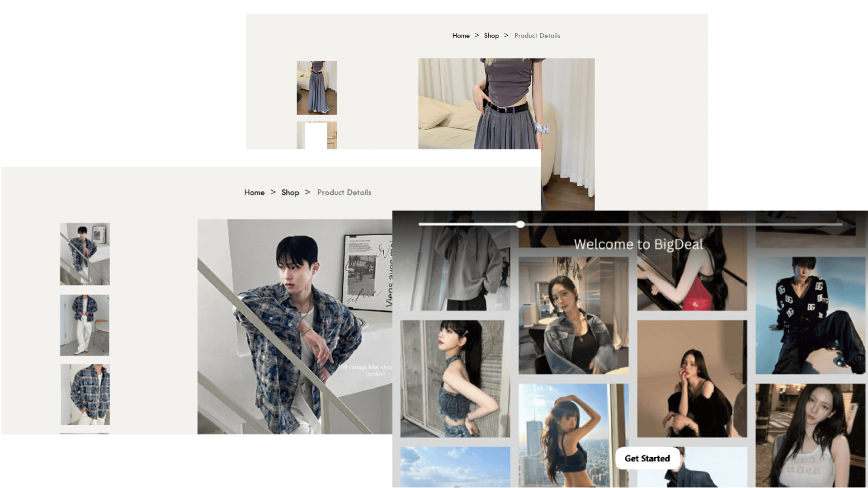Select the first skirt thumbnail image

tap(316, 87)
